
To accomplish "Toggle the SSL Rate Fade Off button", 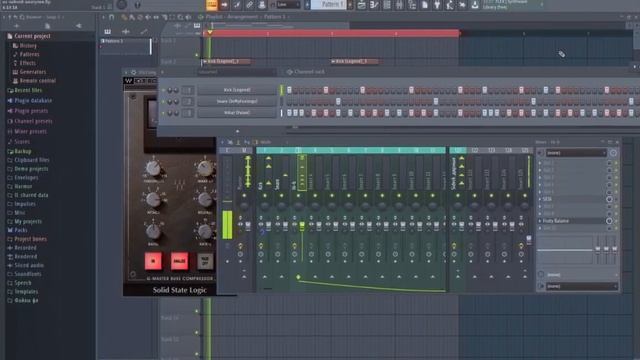I will 205,261.
